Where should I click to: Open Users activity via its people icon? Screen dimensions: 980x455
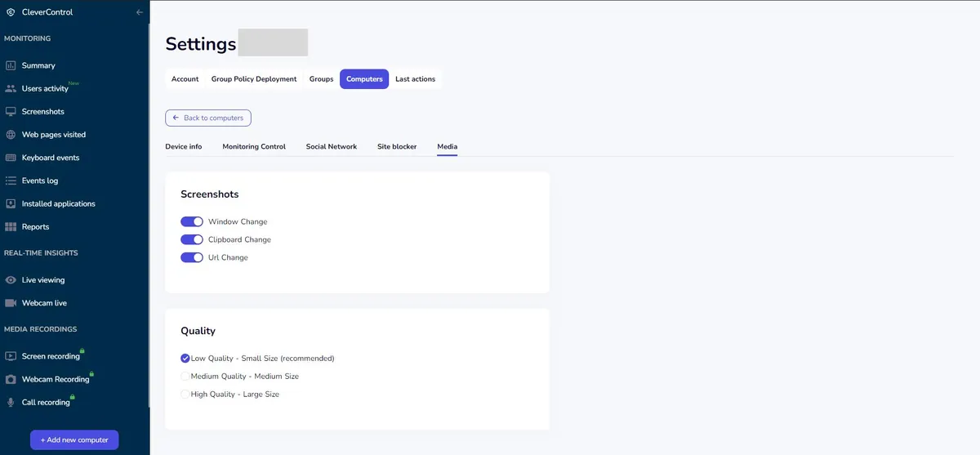(11, 88)
